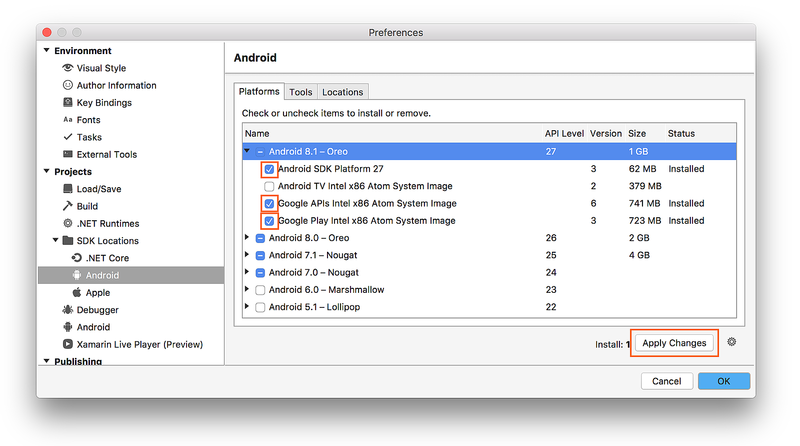
Task: Expand the Android 7.1 – Nougat row
Action: [x=248, y=255]
